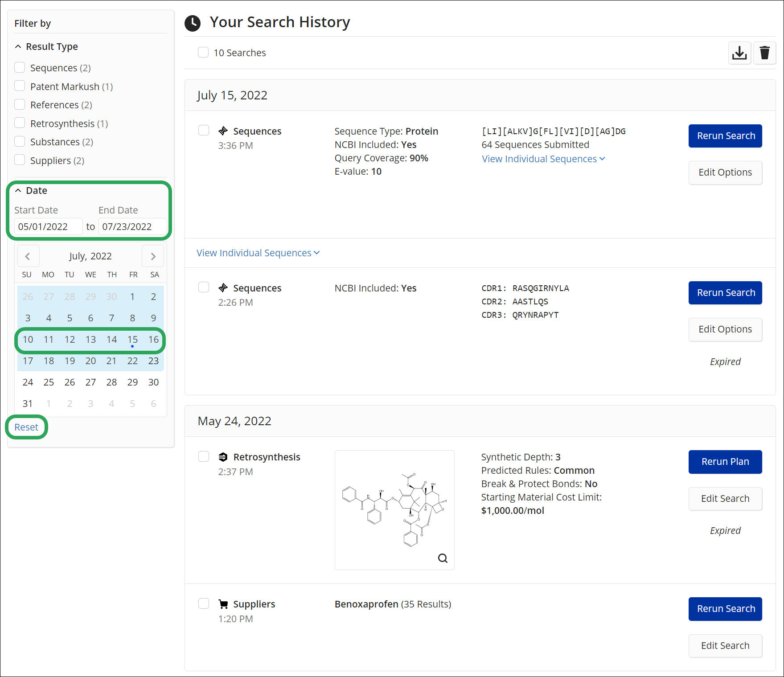
Task: Click the Suppliers cart icon on the 1:20 PM entry
Action: tap(223, 604)
